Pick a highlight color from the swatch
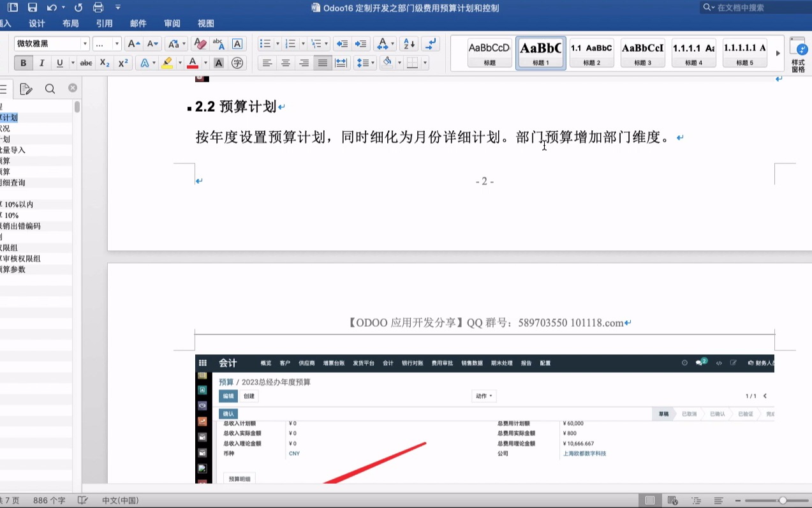This screenshot has height=508, width=812. (x=166, y=63)
